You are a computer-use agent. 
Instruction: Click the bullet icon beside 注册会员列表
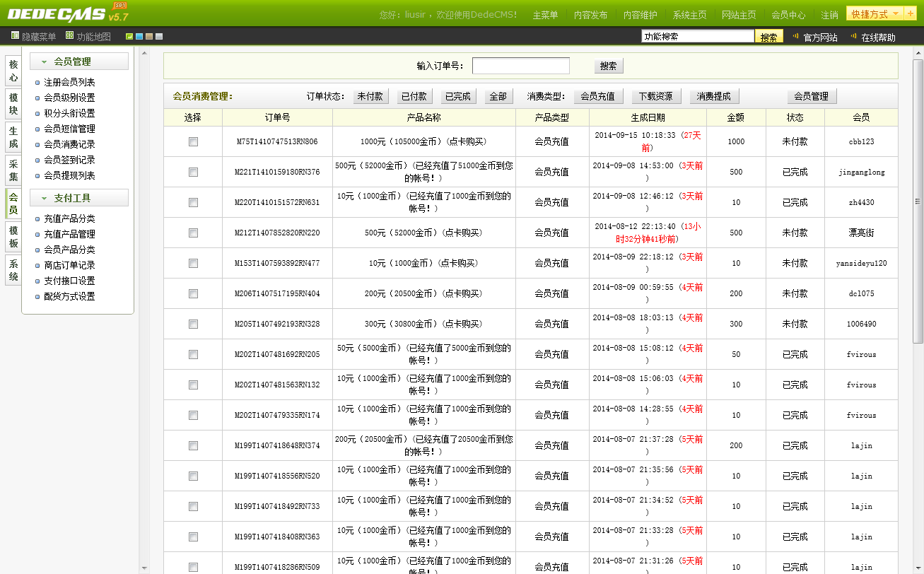coord(37,83)
